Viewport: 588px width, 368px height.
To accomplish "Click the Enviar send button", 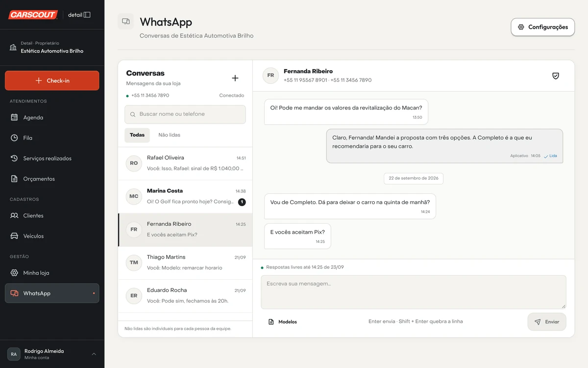I will (547, 322).
